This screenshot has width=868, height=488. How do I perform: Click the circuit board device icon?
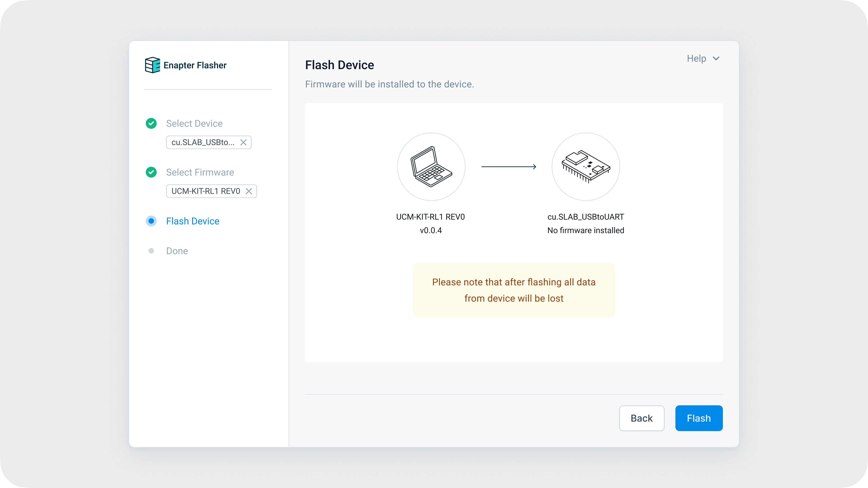pyautogui.click(x=585, y=167)
